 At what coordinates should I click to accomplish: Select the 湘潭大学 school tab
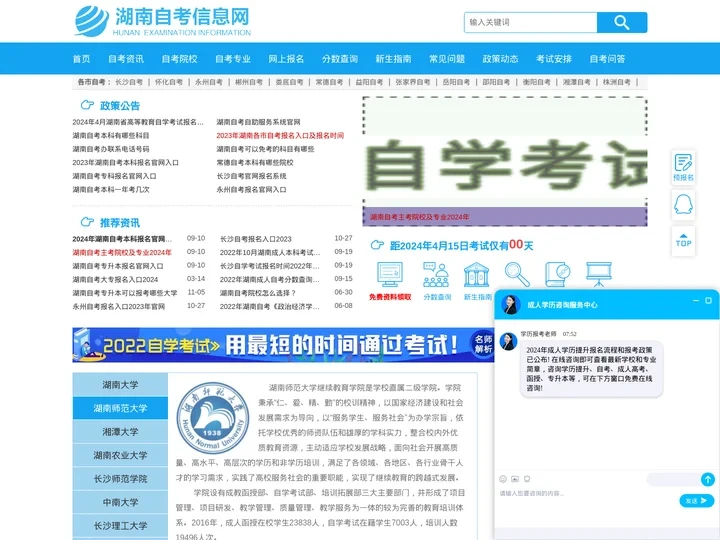point(120,432)
